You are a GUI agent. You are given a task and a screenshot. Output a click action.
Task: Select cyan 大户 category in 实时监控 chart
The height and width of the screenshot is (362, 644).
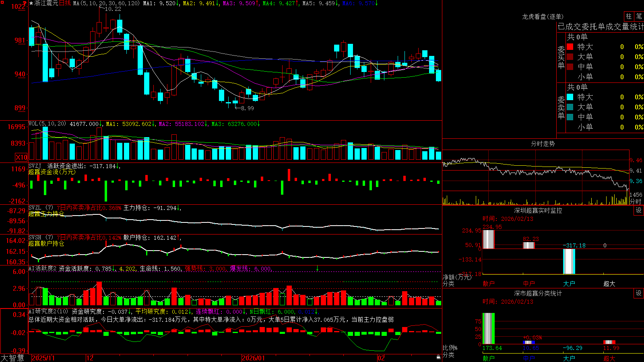pos(569,284)
